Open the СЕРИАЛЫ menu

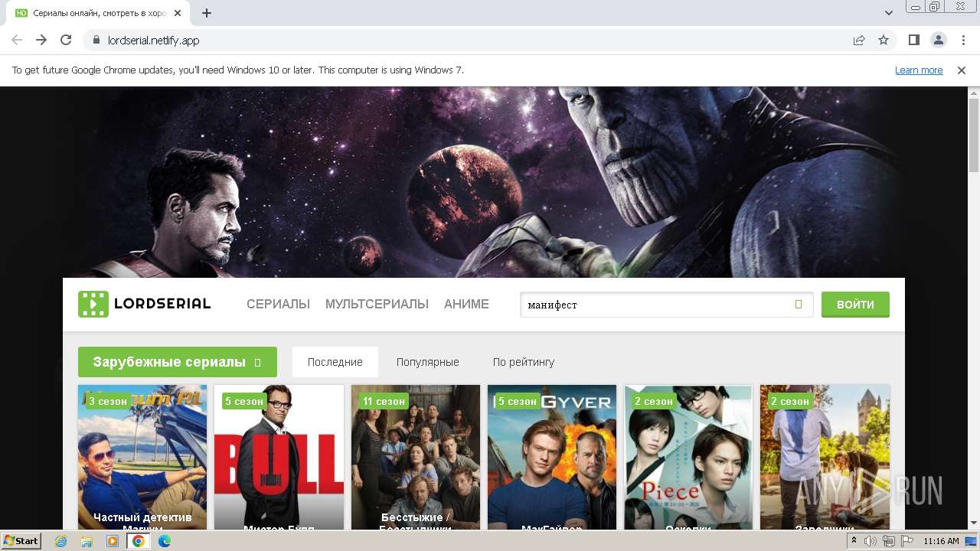pyautogui.click(x=278, y=304)
